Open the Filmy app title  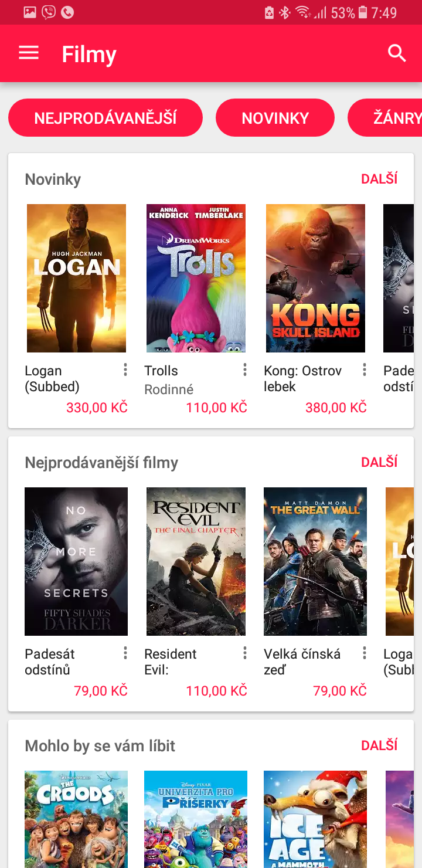[x=89, y=54]
